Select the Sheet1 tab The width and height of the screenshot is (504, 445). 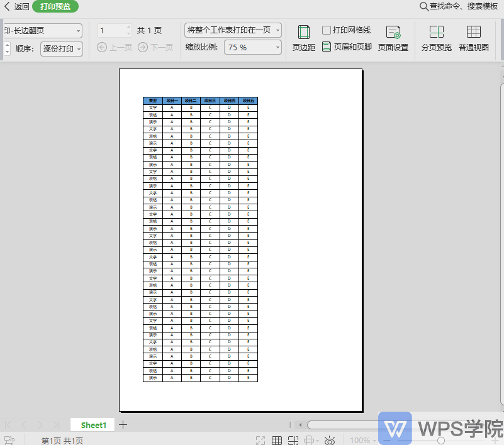(93, 425)
